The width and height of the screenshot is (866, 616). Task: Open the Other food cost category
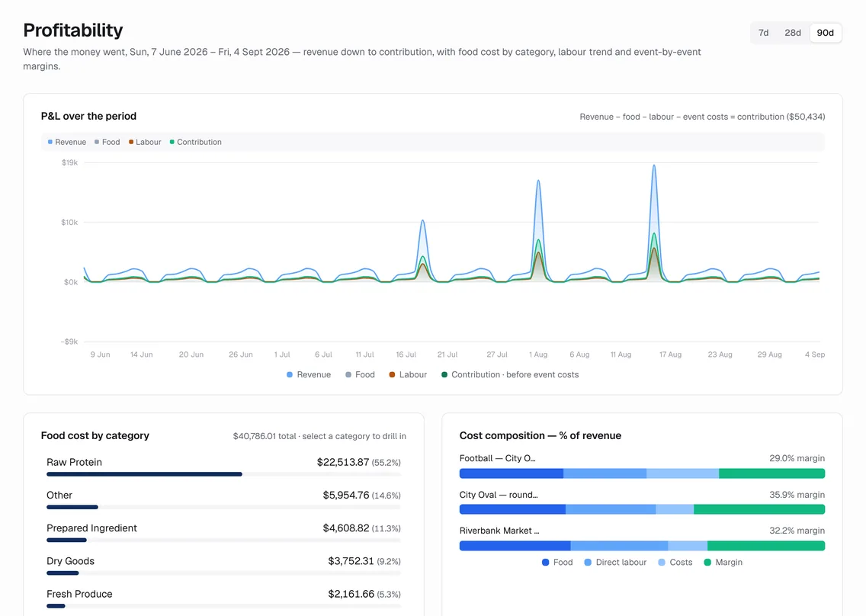pos(223,499)
